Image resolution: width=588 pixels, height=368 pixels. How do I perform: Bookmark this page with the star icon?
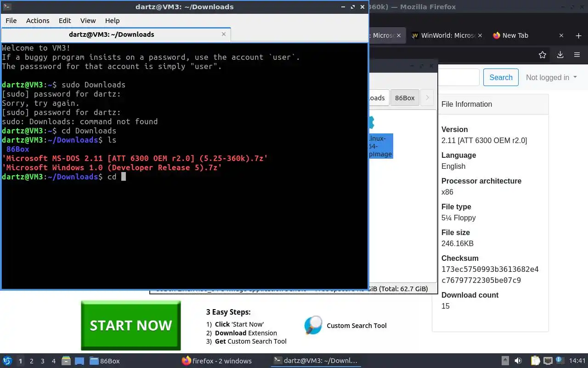tap(543, 55)
